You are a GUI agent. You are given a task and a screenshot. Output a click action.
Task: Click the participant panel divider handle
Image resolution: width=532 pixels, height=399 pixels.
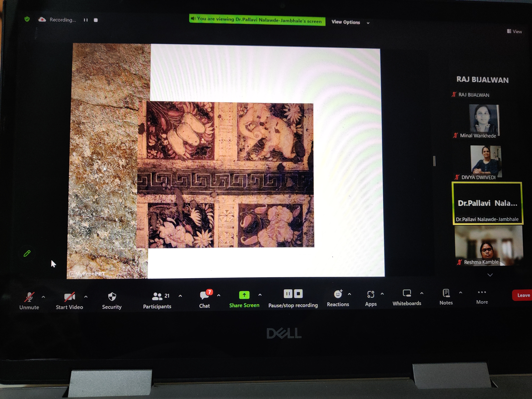434,161
